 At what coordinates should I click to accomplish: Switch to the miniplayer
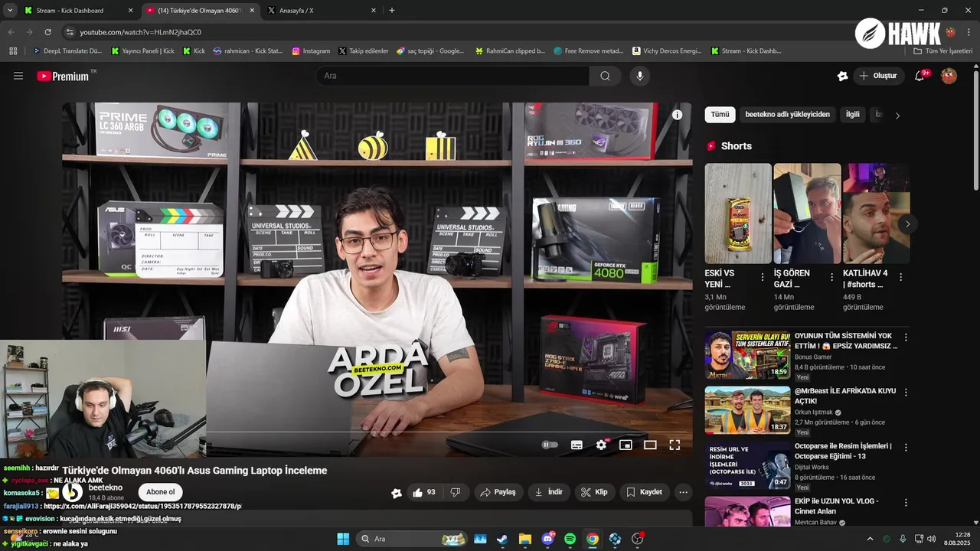pos(626,445)
